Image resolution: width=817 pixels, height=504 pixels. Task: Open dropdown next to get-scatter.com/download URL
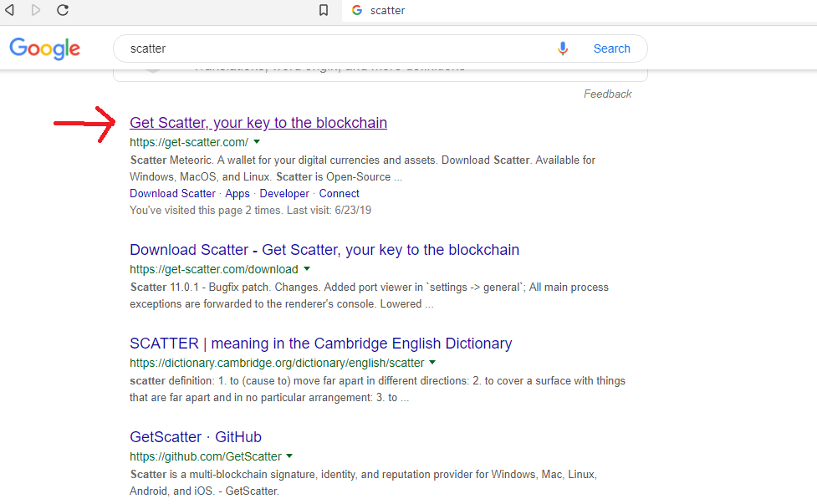tap(307, 269)
